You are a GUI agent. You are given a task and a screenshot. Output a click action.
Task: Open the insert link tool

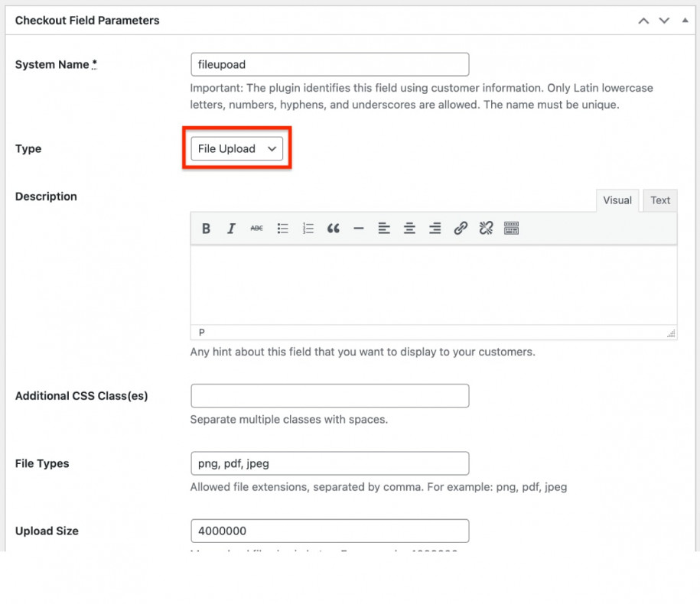[x=460, y=228]
